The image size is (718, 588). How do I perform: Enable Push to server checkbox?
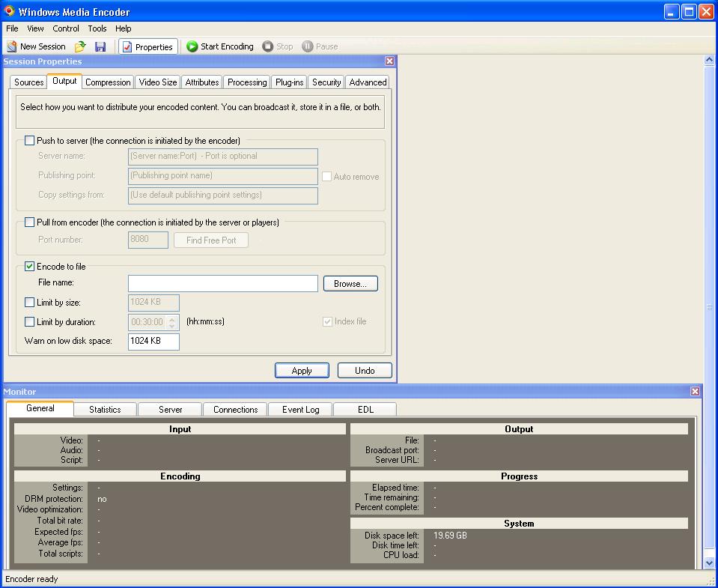point(29,141)
